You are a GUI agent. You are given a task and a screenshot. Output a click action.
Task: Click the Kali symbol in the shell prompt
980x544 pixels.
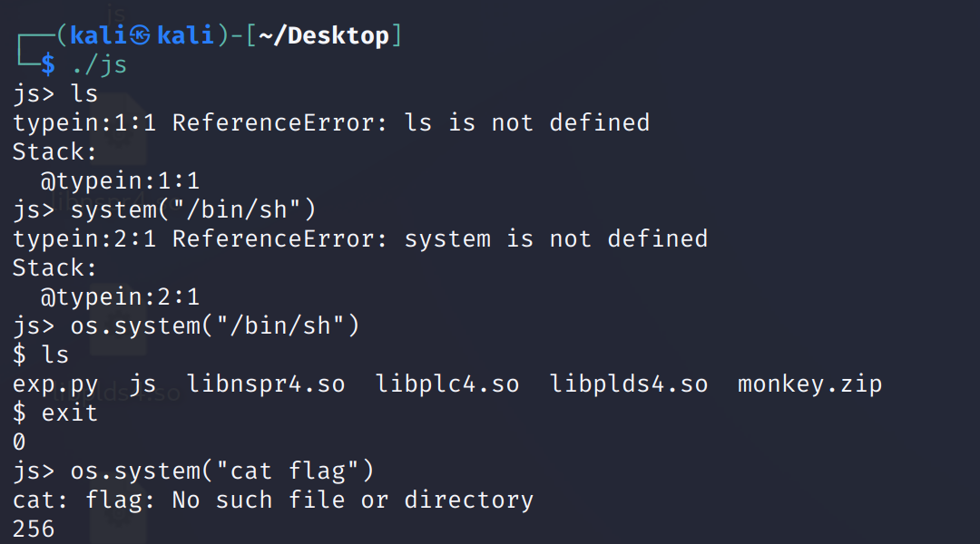point(139,36)
